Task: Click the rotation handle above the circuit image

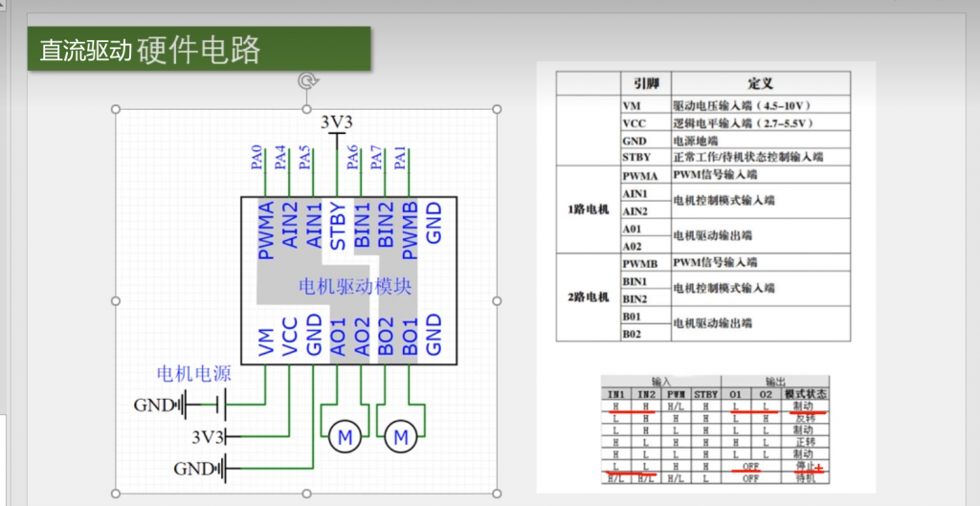Action: pos(307,81)
